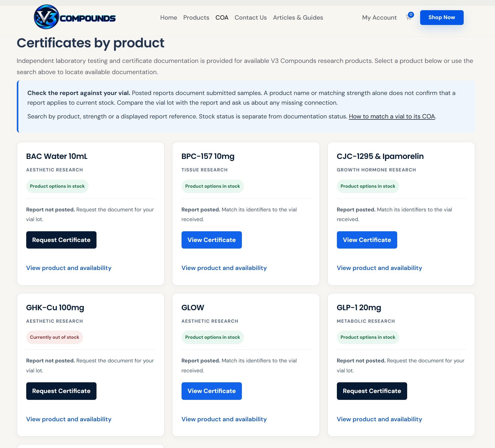Click the 'GROWTH HORMONE RESEARCH' category label
Screen dimensions: 495x448
[x=376, y=170]
